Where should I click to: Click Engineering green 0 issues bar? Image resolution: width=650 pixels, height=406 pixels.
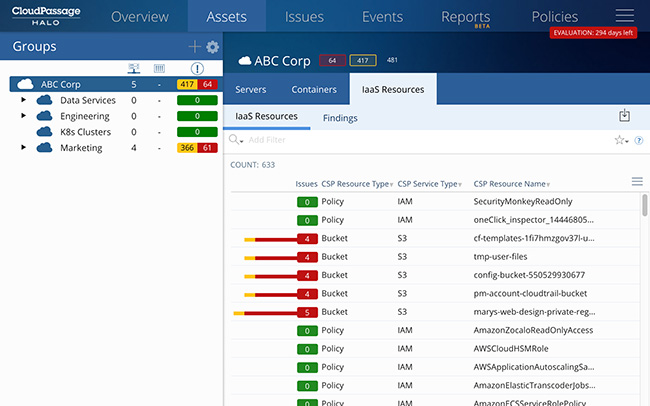coord(197,116)
